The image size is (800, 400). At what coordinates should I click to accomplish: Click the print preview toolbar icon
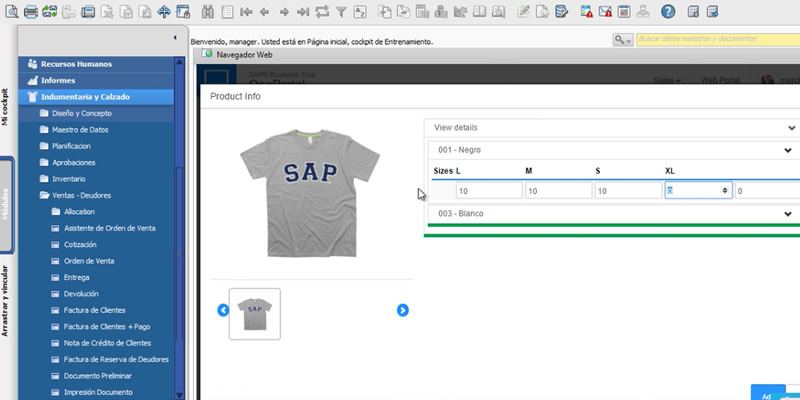(11, 12)
